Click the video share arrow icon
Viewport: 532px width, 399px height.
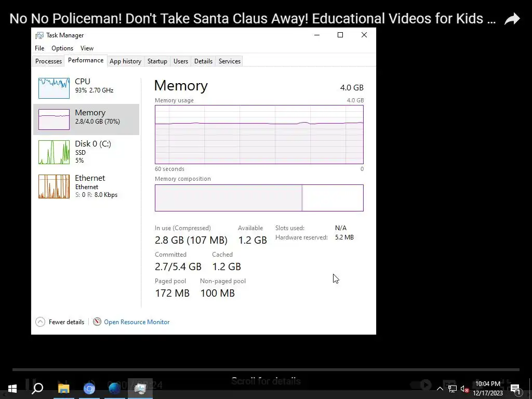[512, 19]
